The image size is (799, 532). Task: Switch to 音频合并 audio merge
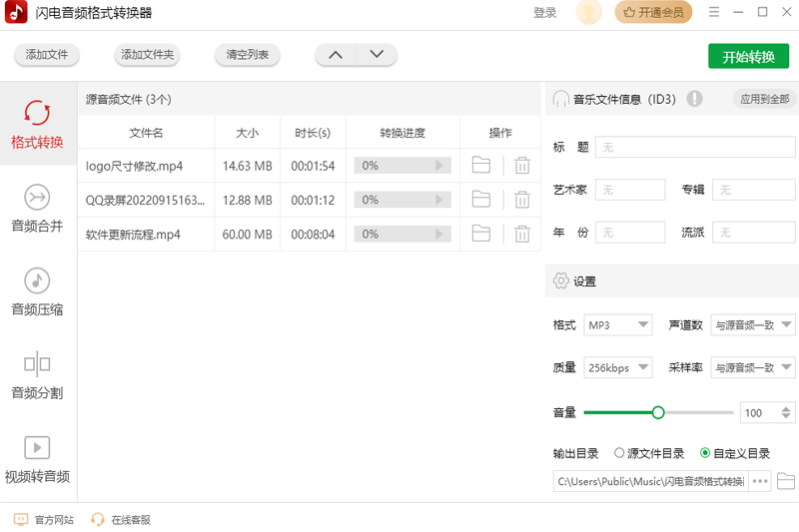pyautogui.click(x=37, y=208)
